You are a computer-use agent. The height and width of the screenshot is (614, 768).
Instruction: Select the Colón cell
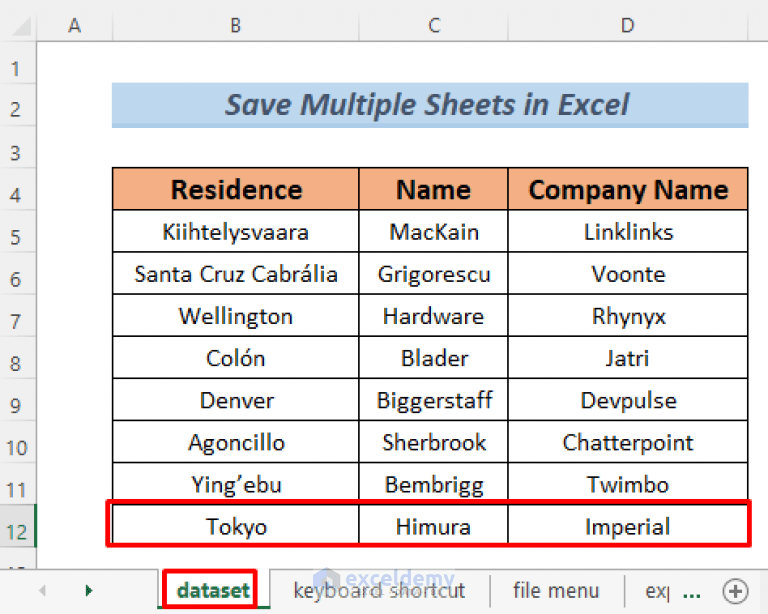click(236, 358)
